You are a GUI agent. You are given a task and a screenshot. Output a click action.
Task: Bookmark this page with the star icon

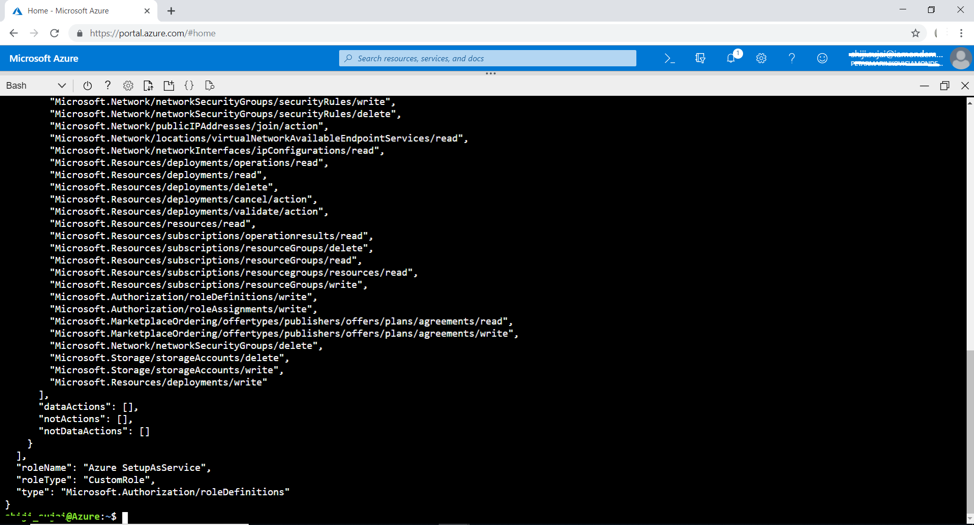(915, 33)
